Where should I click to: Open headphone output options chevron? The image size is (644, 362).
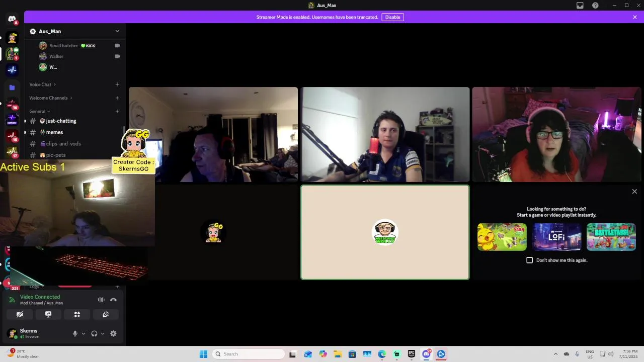coord(103,333)
